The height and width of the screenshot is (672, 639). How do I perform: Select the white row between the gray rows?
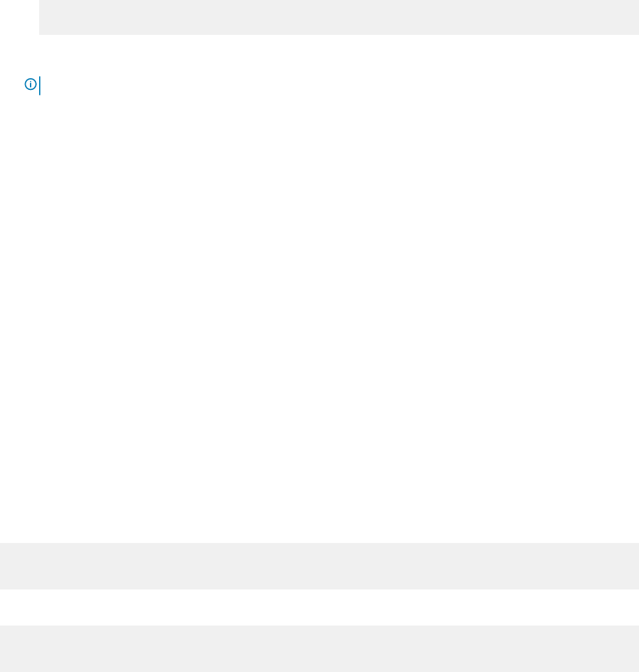point(319,607)
